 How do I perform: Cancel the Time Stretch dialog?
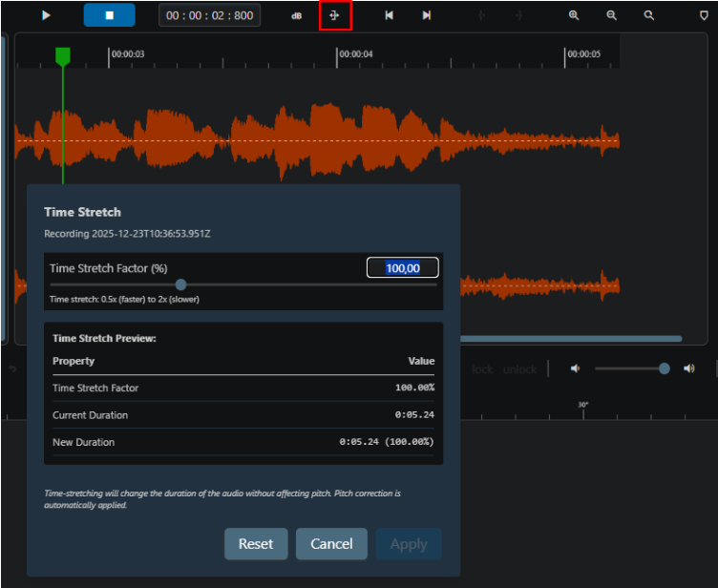tap(331, 543)
